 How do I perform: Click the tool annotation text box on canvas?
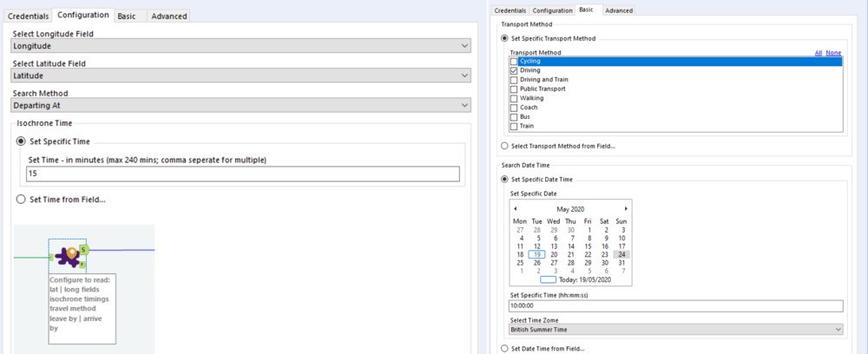[82, 309]
